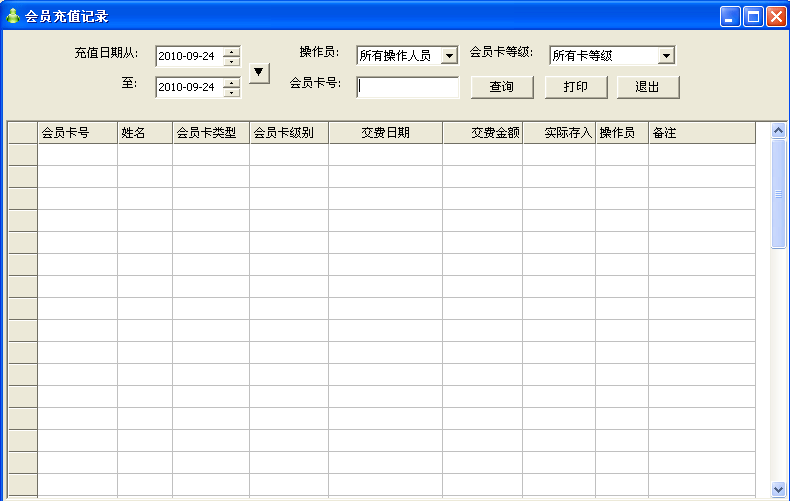Image resolution: width=790 pixels, height=501 pixels.
Task: Decrease the start date using down spinner
Action: coord(232,61)
